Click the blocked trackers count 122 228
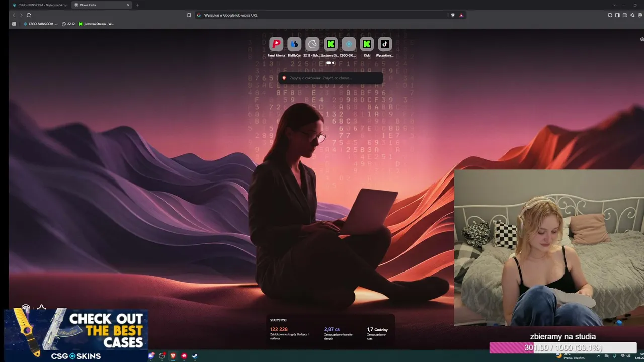 click(279, 329)
